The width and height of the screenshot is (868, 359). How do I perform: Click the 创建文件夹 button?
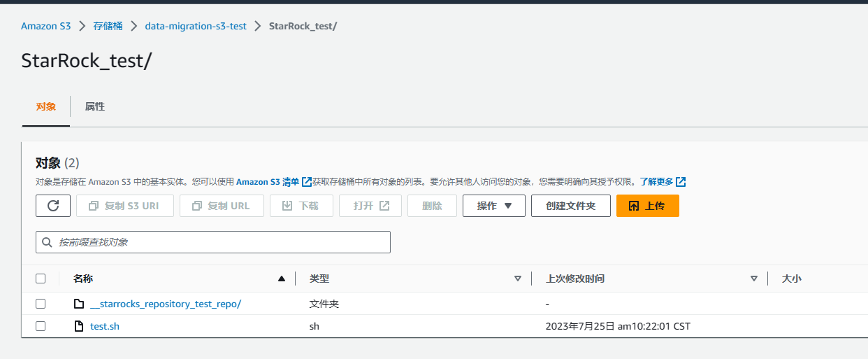(x=570, y=206)
